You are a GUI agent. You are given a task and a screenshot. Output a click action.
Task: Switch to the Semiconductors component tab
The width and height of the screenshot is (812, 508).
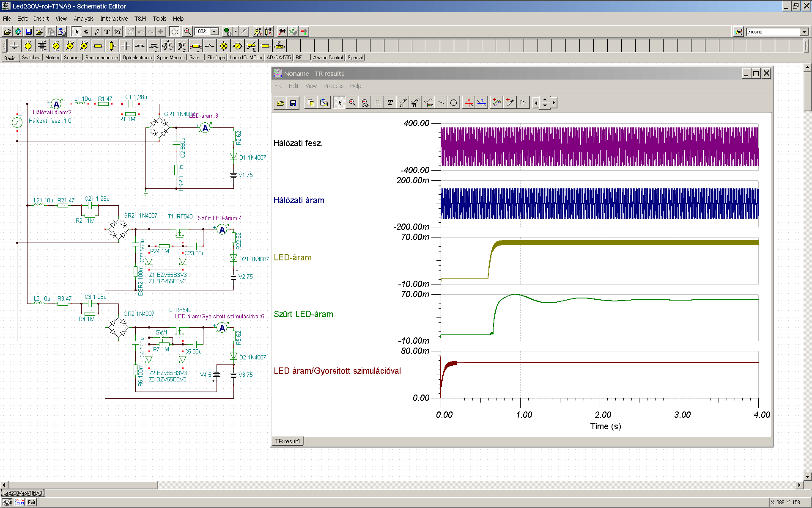pyautogui.click(x=101, y=58)
